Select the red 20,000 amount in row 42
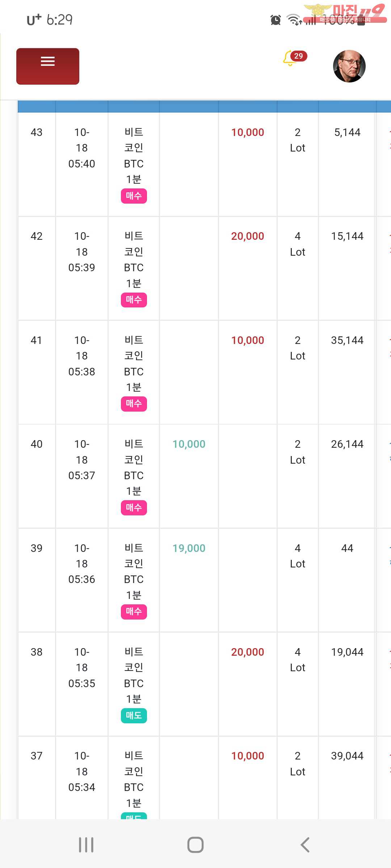This screenshot has height=868, width=391. click(248, 236)
